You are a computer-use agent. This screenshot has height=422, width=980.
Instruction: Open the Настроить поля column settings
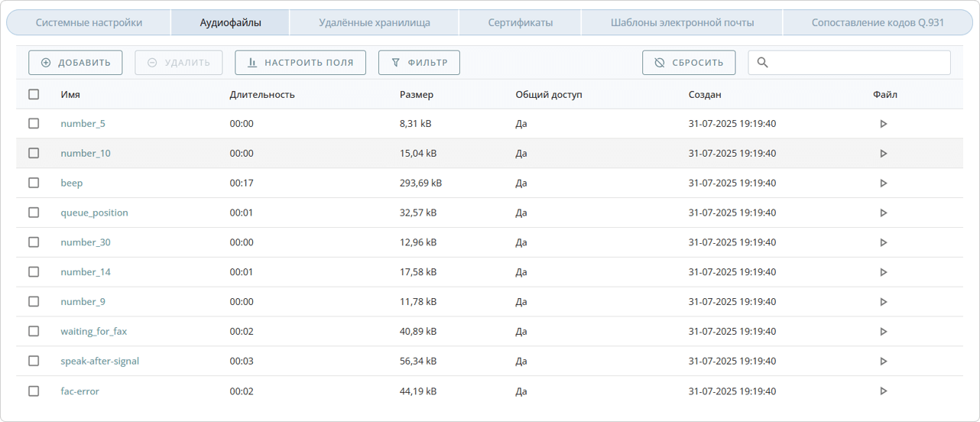pyautogui.click(x=300, y=63)
